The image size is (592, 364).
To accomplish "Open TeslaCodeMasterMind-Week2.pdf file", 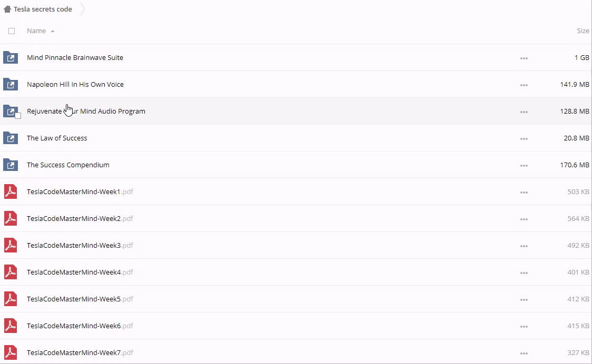I will click(x=74, y=218).
